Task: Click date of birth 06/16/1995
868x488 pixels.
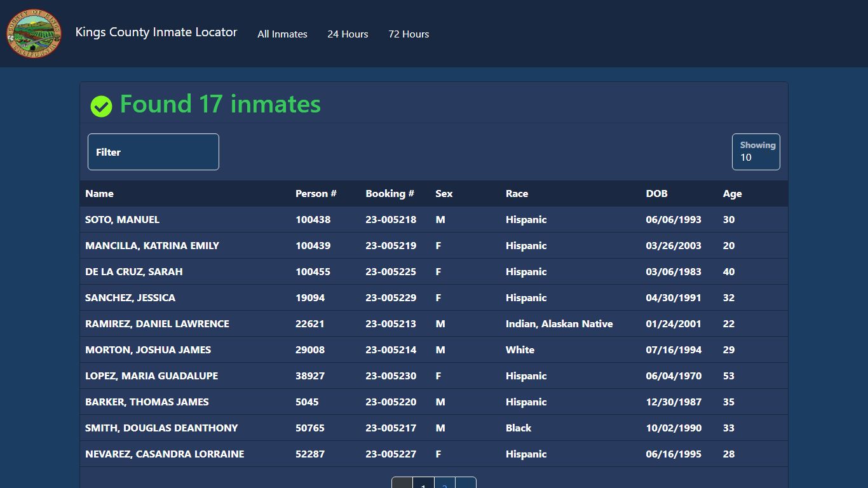Action: click(674, 454)
